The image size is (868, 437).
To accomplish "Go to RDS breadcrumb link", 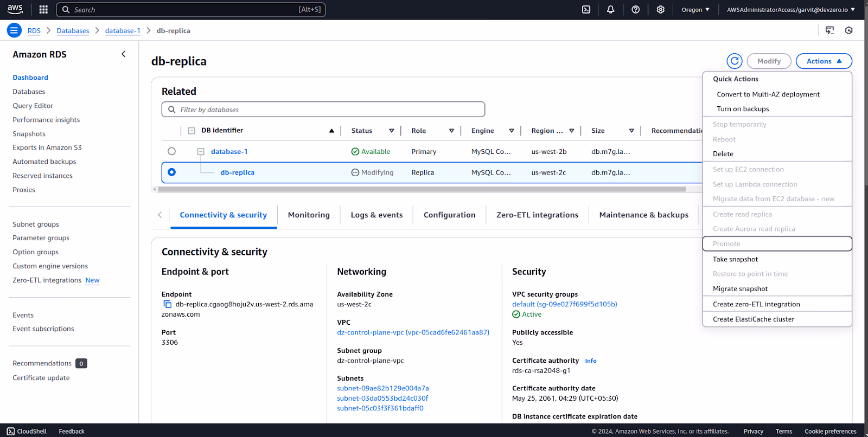I will coord(34,31).
